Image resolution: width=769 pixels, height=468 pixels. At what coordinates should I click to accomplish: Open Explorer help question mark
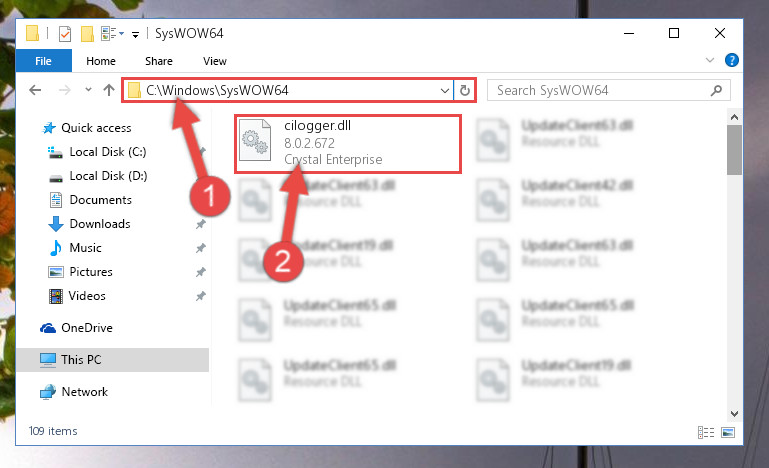pyautogui.click(x=731, y=60)
